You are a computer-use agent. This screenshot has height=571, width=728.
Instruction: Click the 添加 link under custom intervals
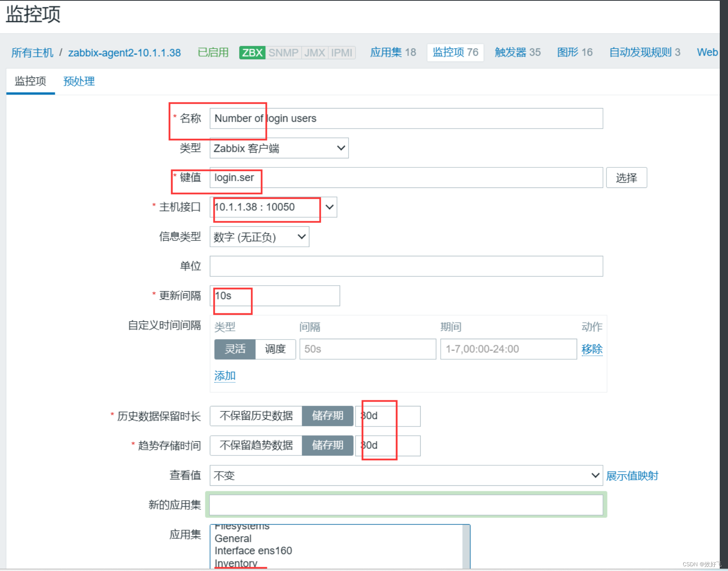tap(225, 376)
